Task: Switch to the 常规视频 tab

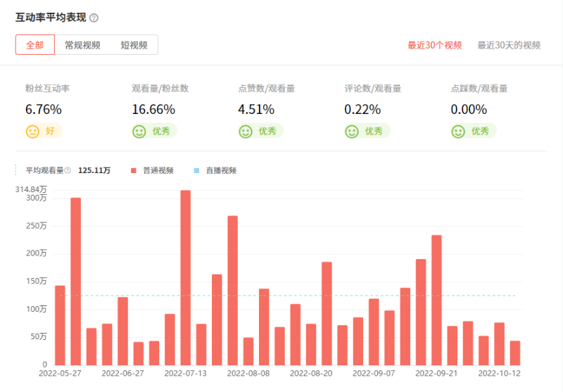Action: pyautogui.click(x=82, y=45)
